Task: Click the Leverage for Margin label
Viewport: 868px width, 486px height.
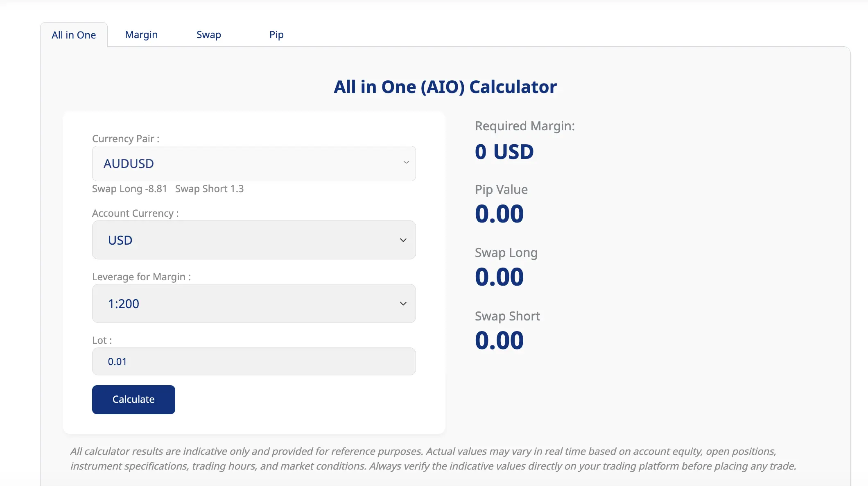Action: pos(141,277)
